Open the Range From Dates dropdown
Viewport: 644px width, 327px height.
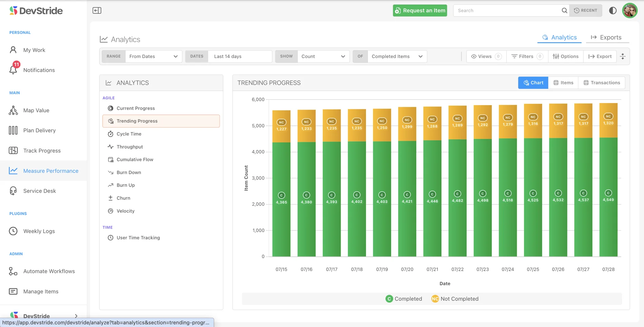point(154,56)
